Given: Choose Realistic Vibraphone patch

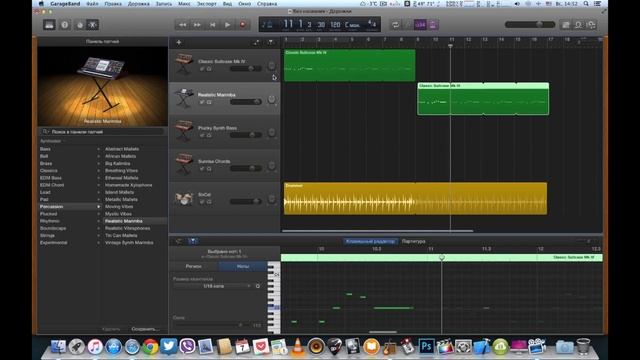Looking at the screenshot, I should 127,228.
